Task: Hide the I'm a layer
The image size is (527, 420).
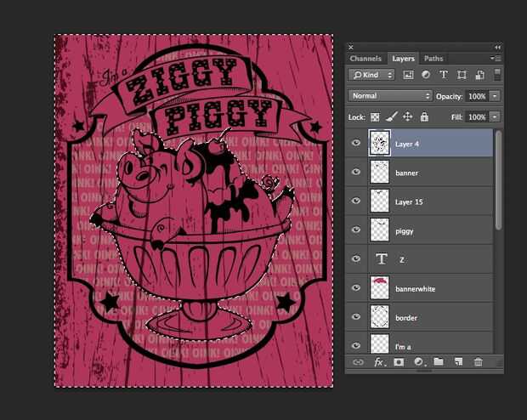Action: (x=356, y=345)
